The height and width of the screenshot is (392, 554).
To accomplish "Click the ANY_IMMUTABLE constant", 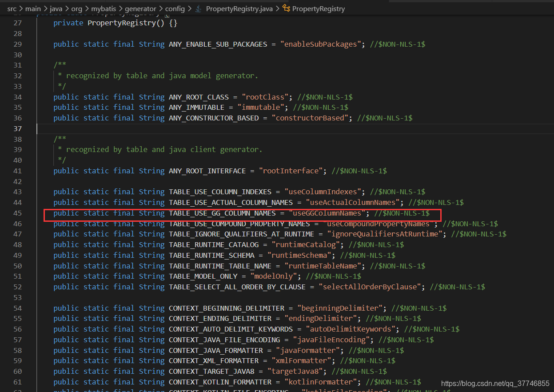I will click(196, 107).
